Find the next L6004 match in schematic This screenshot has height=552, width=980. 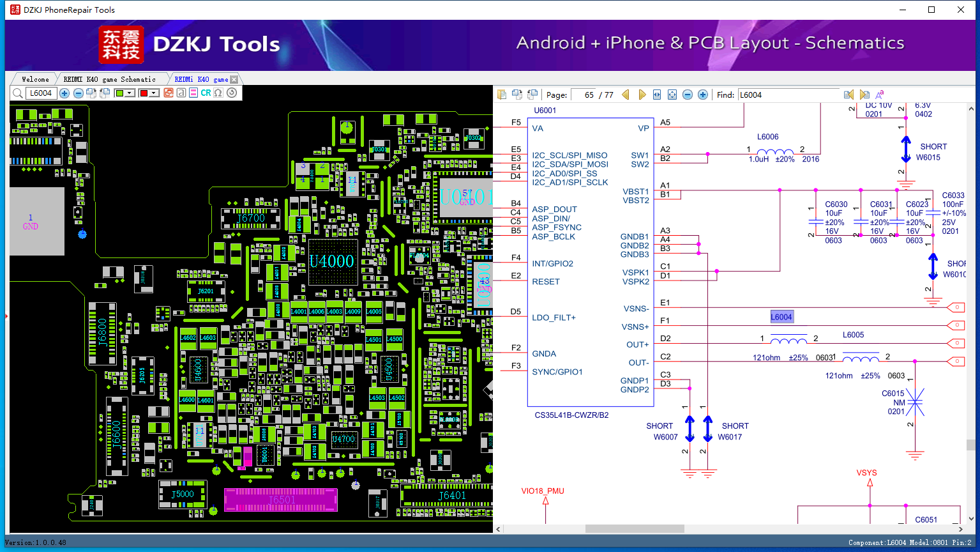(864, 95)
